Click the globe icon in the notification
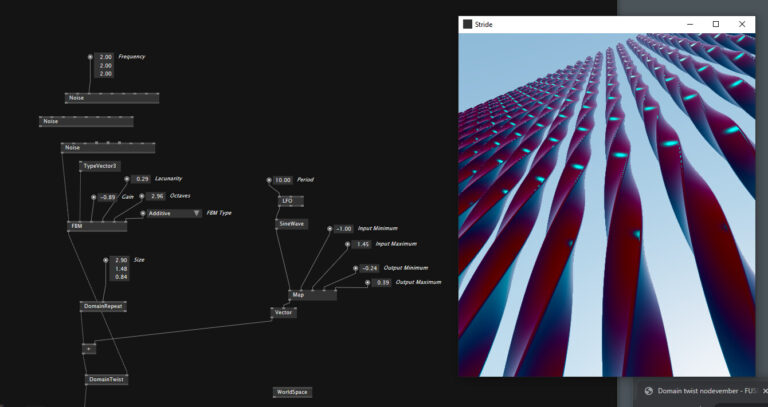This screenshot has width=768, height=407. 649,391
